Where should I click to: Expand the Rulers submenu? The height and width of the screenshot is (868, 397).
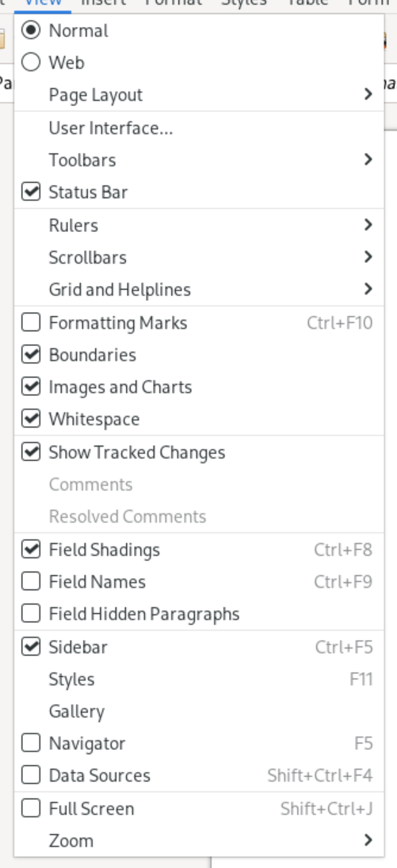click(199, 225)
